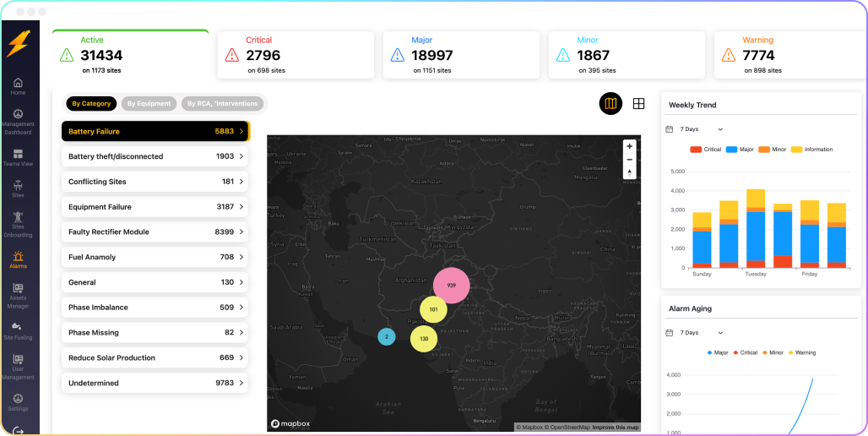Image resolution: width=868 pixels, height=436 pixels.
Task: Open Home in the sidebar
Action: pyautogui.click(x=18, y=85)
